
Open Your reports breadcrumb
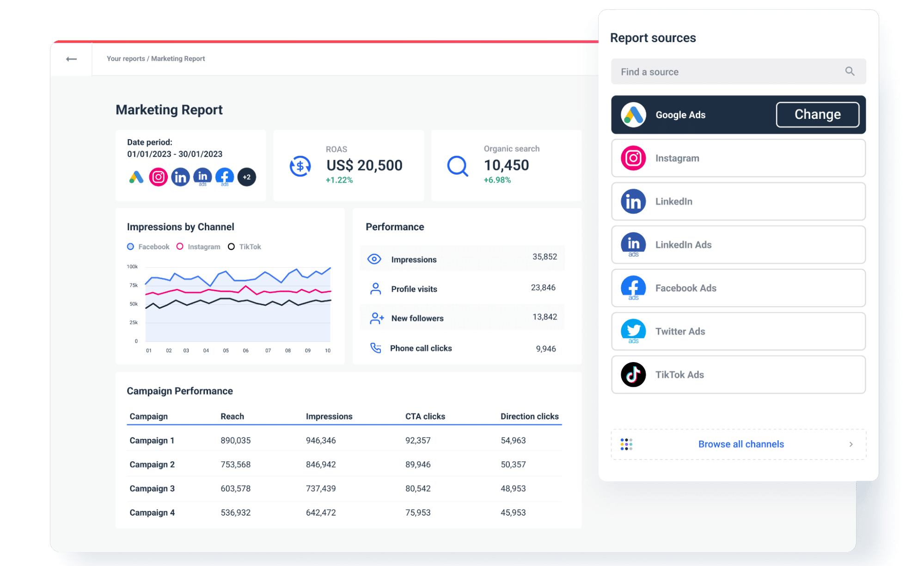point(126,59)
